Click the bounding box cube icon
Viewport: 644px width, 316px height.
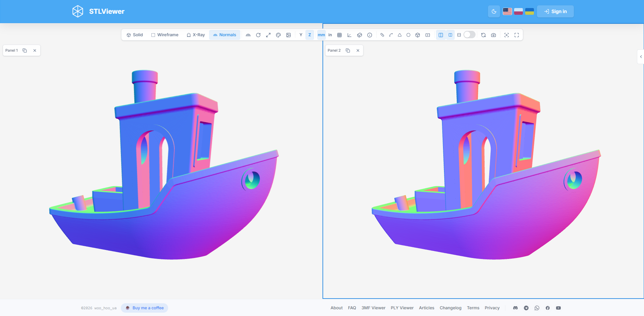(x=360, y=35)
